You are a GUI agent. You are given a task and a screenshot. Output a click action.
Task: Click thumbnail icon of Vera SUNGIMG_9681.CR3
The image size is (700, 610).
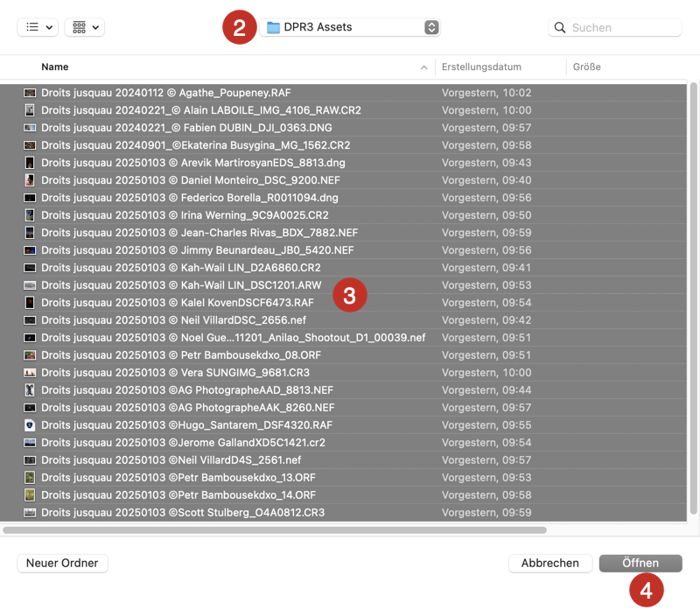[30, 373]
